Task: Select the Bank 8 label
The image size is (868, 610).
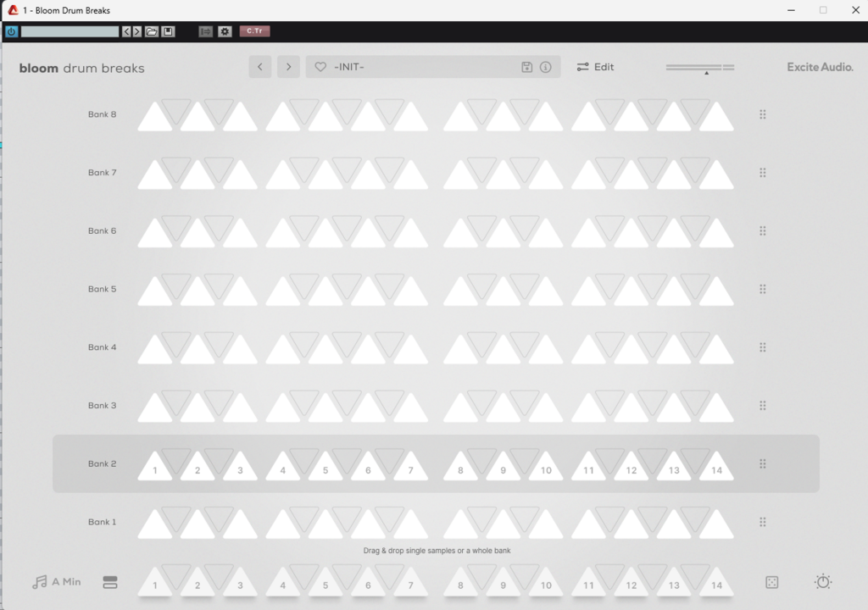Action: pyautogui.click(x=103, y=114)
